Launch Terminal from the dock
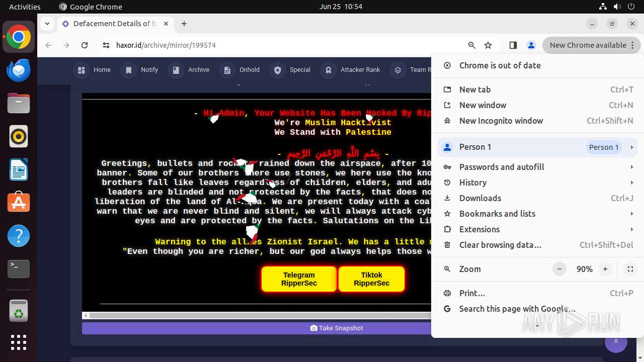 (19, 269)
